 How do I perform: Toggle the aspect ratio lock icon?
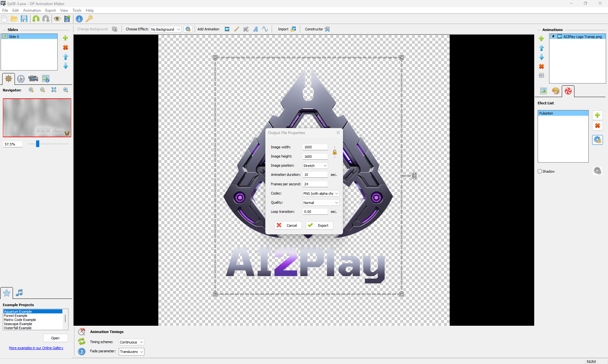(x=334, y=152)
